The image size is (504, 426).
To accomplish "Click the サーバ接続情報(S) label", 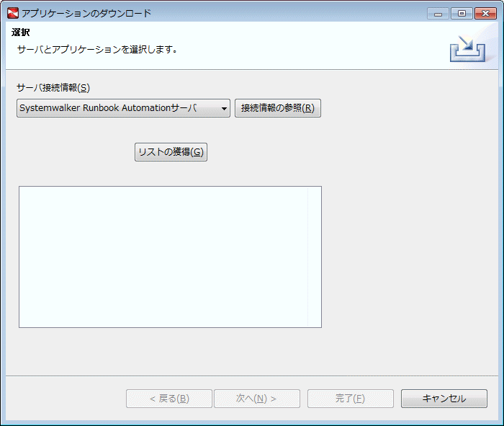I will (53, 87).
